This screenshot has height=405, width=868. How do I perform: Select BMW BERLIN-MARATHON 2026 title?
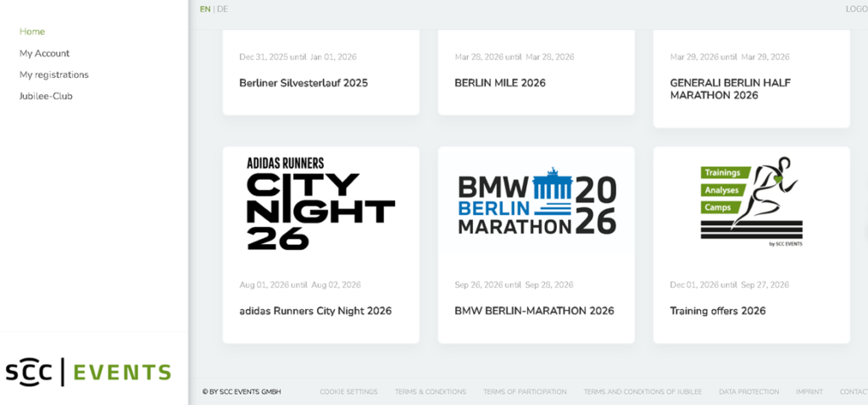click(534, 311)
